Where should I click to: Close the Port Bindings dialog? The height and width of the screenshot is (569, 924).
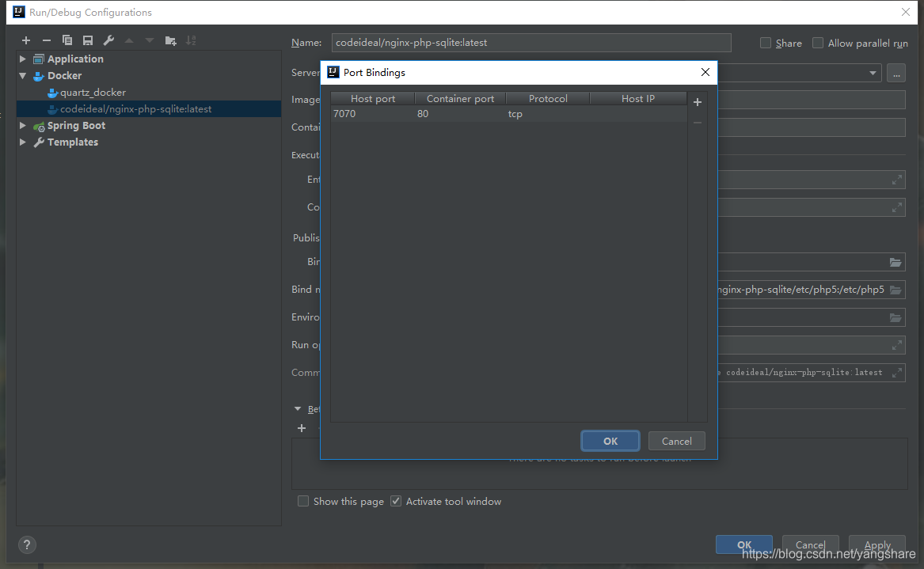(x=705, y=72)
